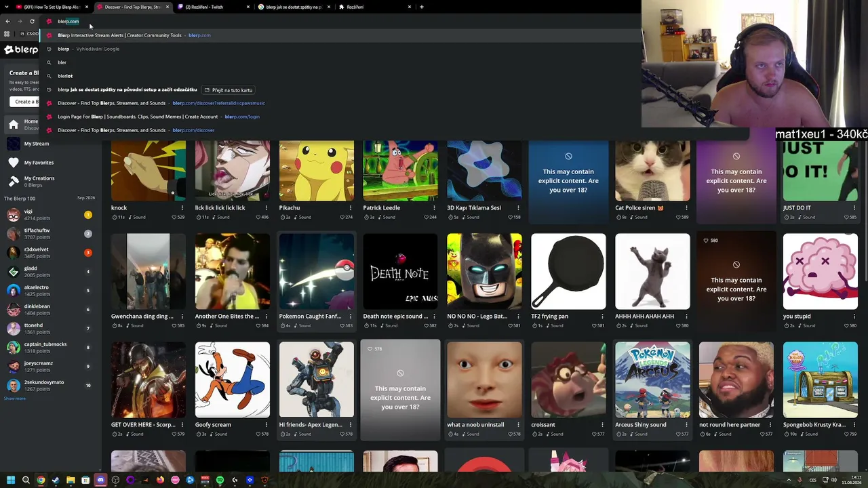
Task: Click captain_tubesocks avatar in Blerp 100
Action: click(x=14, y=348)
